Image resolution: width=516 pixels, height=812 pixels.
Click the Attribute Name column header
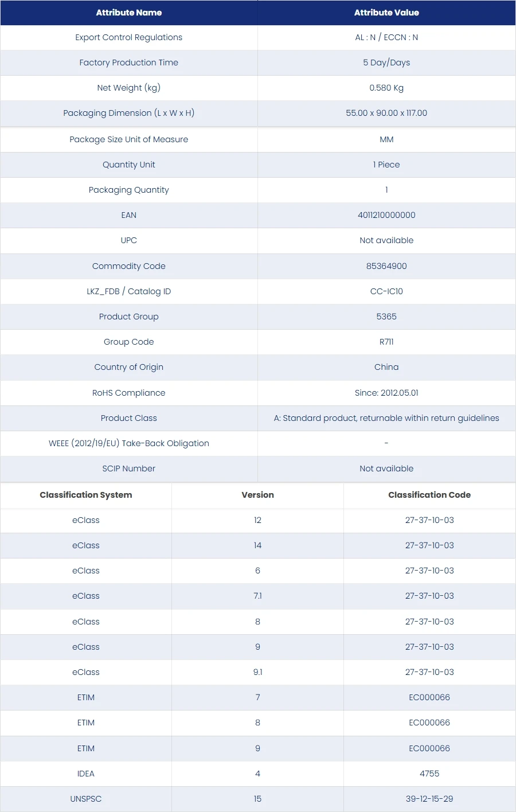(129, 13)
